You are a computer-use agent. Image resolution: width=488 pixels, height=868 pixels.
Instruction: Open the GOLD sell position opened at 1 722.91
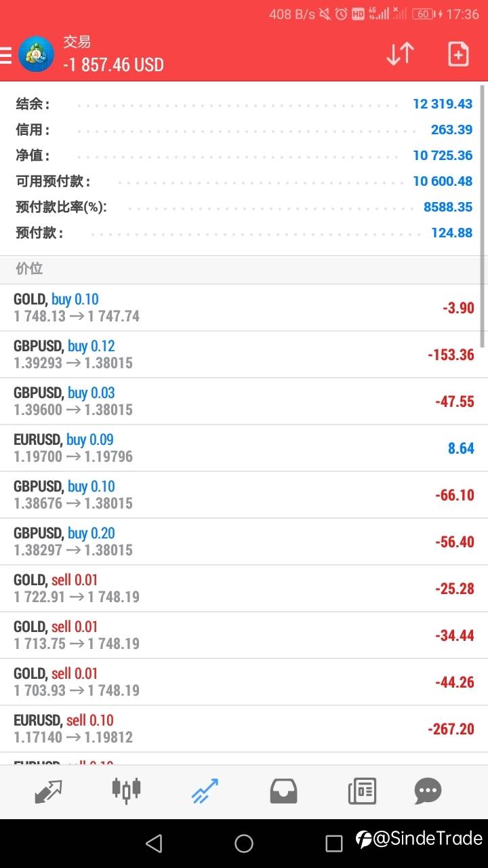tap(244, 589)
